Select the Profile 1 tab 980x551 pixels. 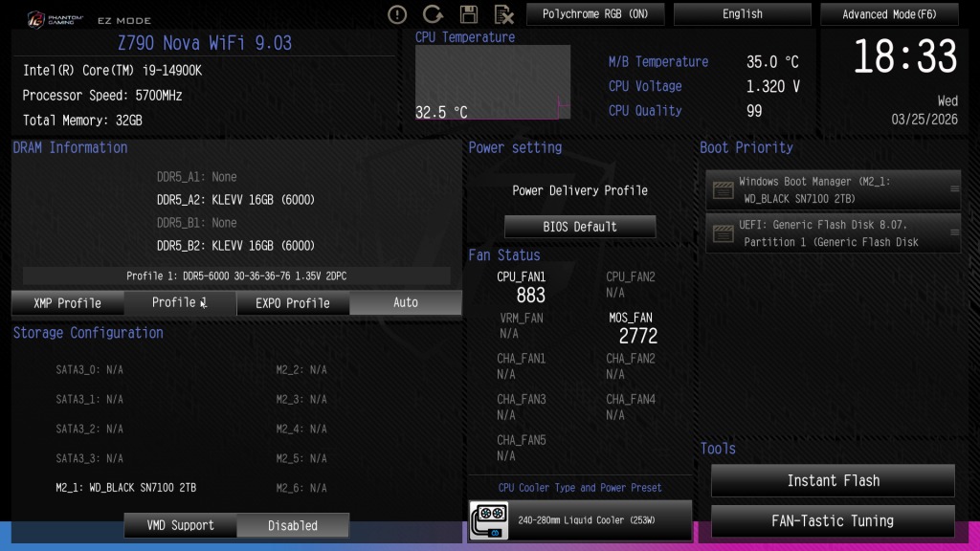(x=180, y=303)
